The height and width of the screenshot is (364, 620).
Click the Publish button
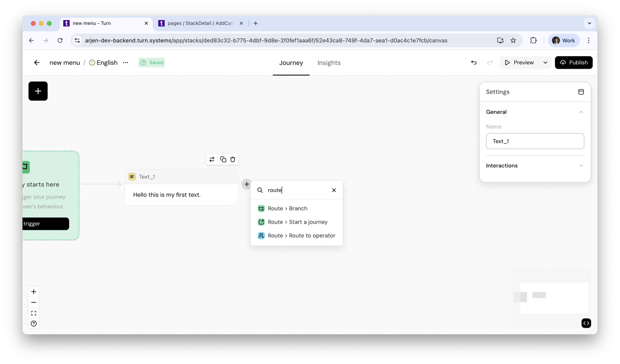[x=573, y=62]
